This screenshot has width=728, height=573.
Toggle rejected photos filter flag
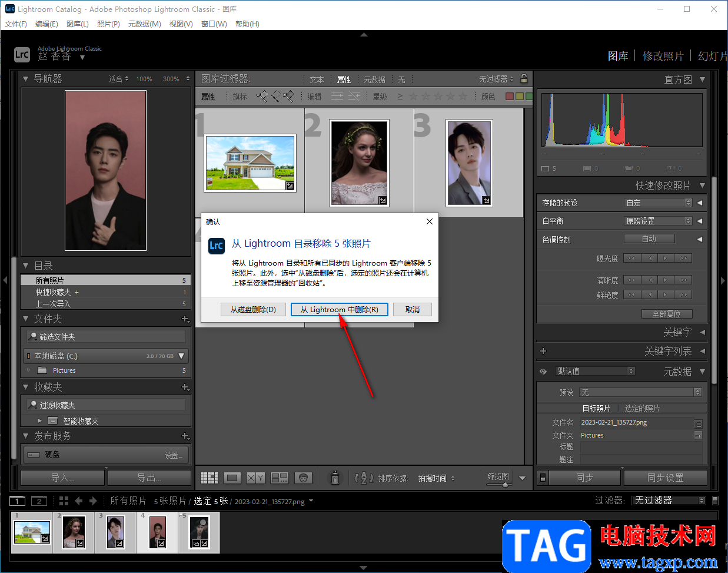coord(288,95)
